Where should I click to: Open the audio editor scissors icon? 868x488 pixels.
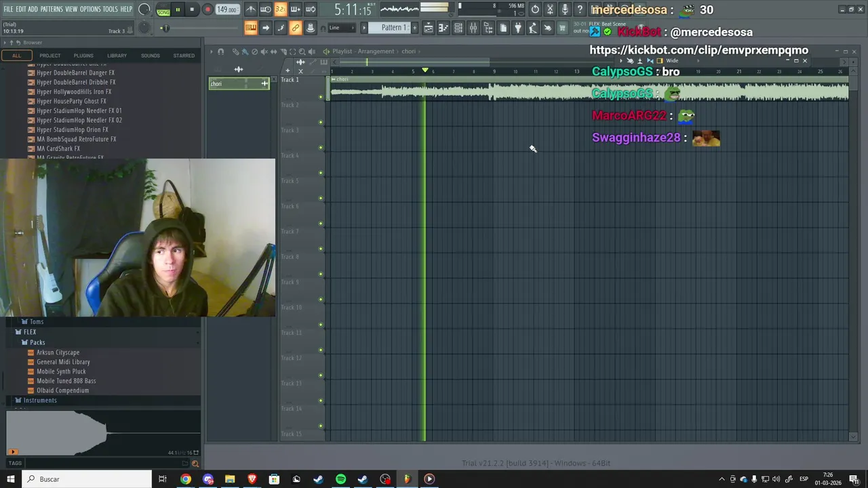point(550,9)
